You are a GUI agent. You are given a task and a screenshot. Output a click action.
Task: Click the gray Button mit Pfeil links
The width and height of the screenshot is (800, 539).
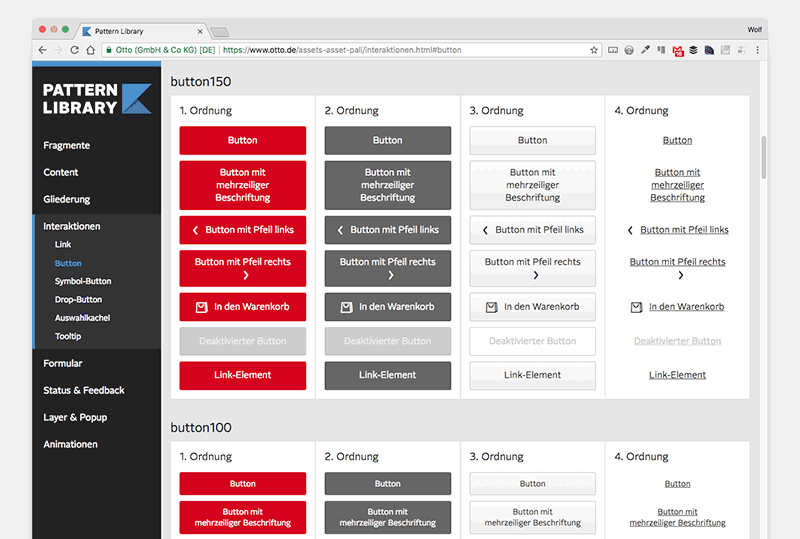(x=387, y=230)
